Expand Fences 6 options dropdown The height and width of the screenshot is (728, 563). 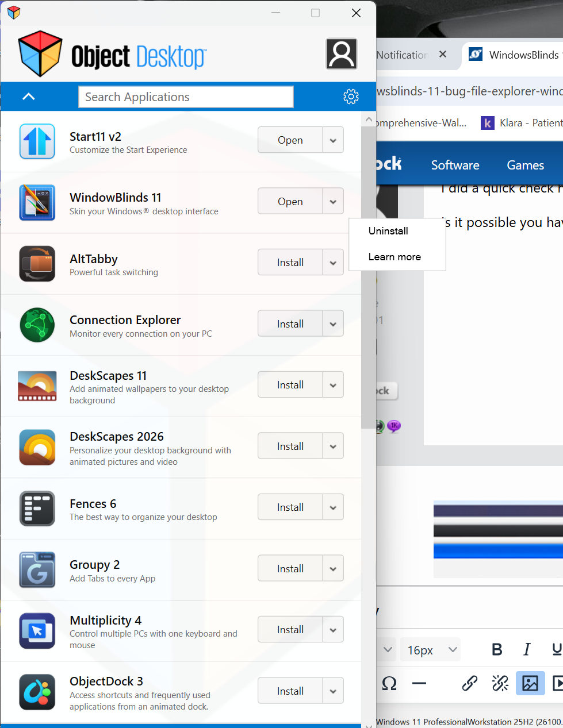[333, 507]
